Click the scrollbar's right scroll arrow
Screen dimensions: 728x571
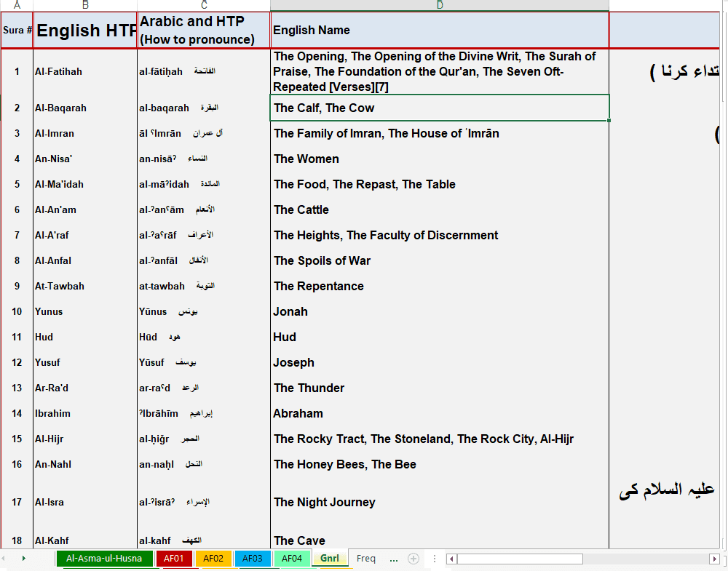(716, 559)
